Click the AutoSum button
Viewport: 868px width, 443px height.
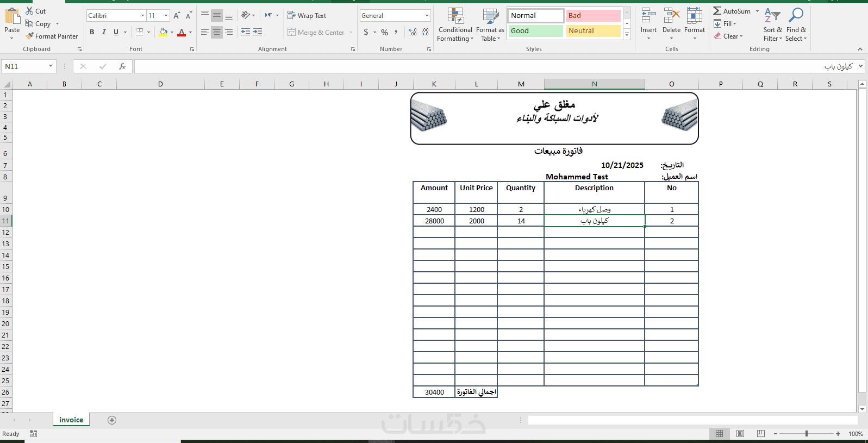click(x=732, y=11)
